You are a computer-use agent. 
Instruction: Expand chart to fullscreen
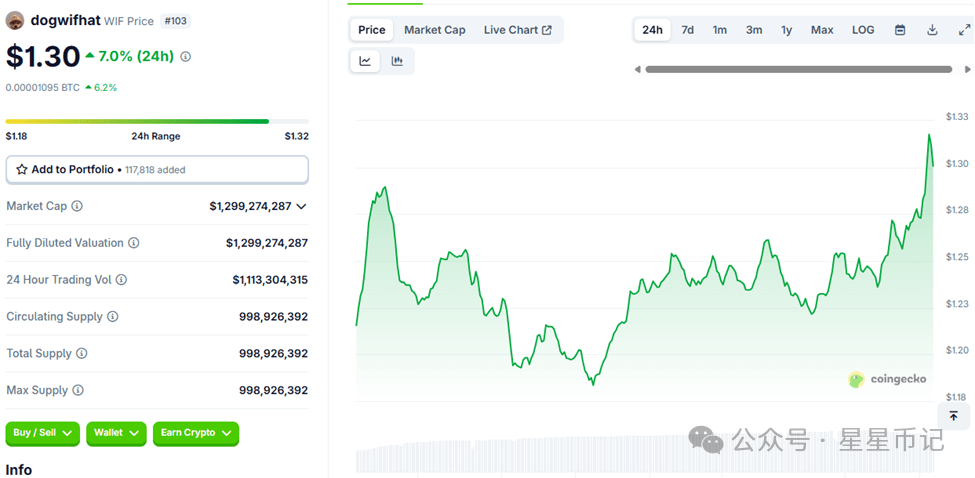[x=964, y=30]
